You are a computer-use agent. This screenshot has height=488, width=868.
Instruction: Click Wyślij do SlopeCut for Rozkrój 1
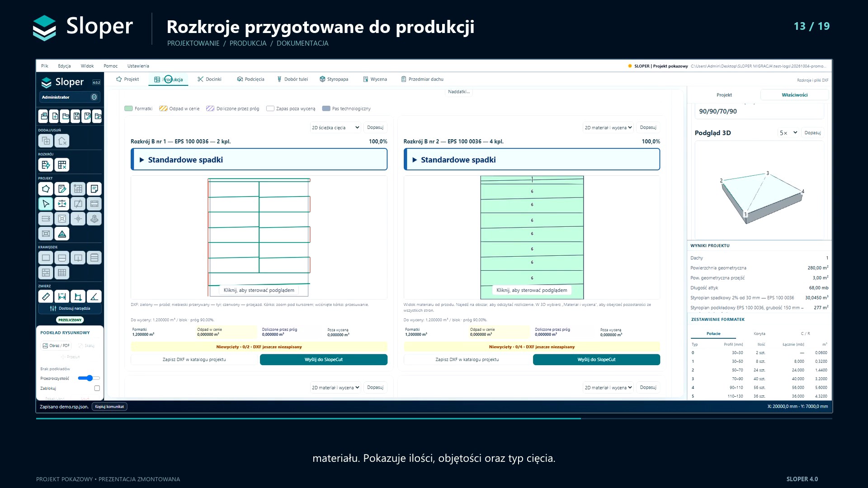click(x=324, y=360)
